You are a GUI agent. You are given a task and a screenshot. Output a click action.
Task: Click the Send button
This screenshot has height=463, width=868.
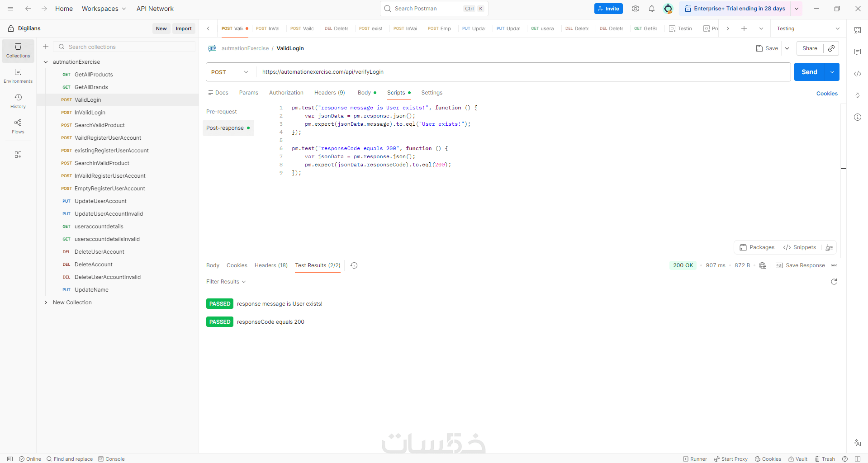pos(810,72)
